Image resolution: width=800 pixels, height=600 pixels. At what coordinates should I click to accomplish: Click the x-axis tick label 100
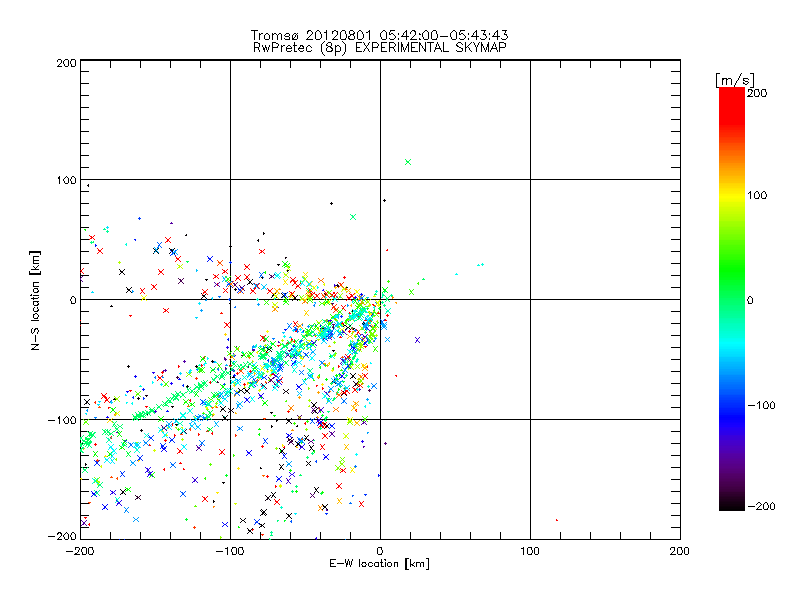tap(530, 550)
